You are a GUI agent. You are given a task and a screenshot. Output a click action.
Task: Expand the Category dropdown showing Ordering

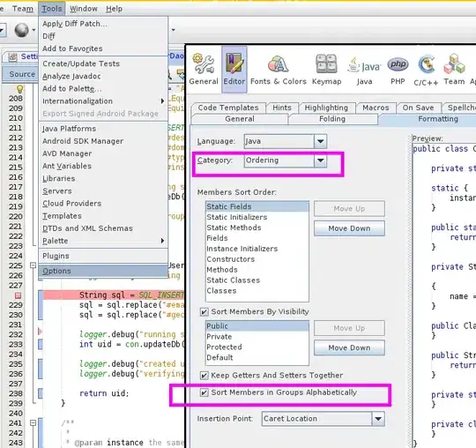pos(320,161)
